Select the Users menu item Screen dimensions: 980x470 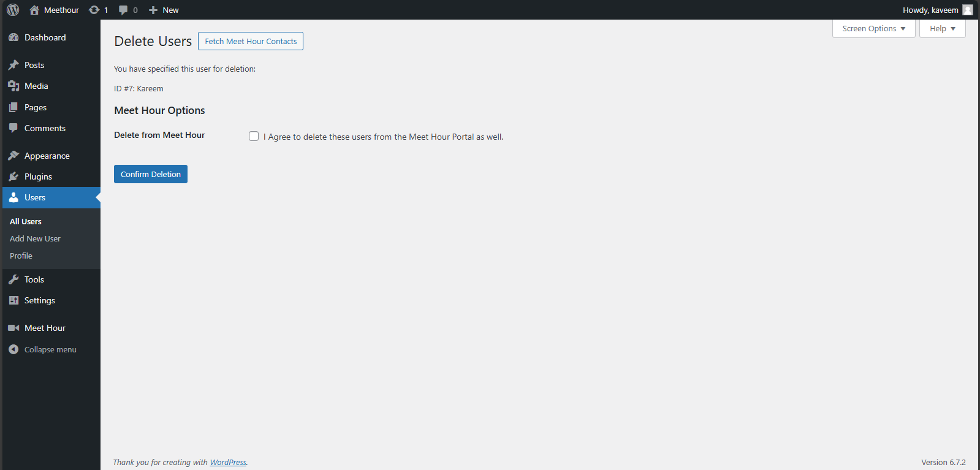(x=35, y=197)
